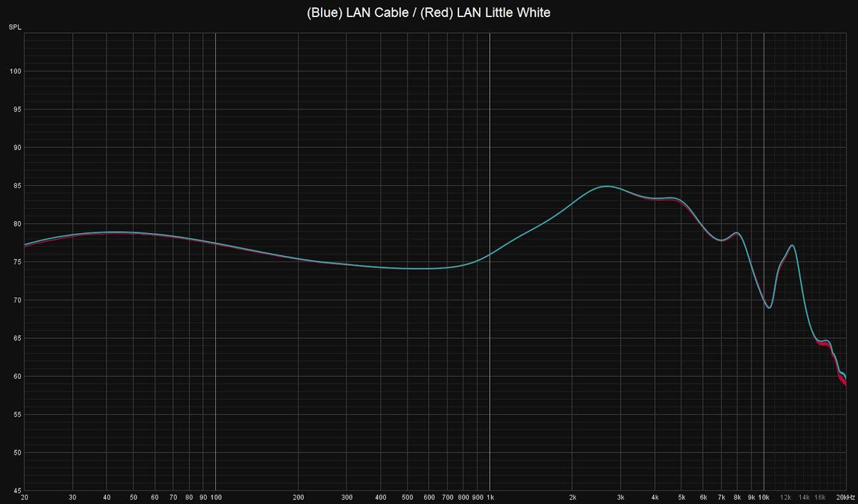Click the small curve bump near 8k

point(736,233)
